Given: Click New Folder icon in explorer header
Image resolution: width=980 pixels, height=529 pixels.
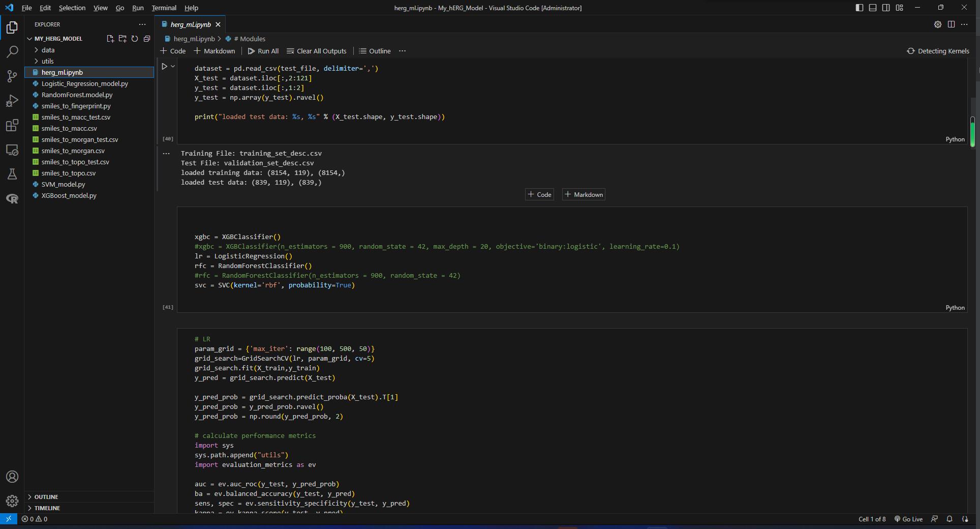Looking at the screenshot, I should [122, 39].
